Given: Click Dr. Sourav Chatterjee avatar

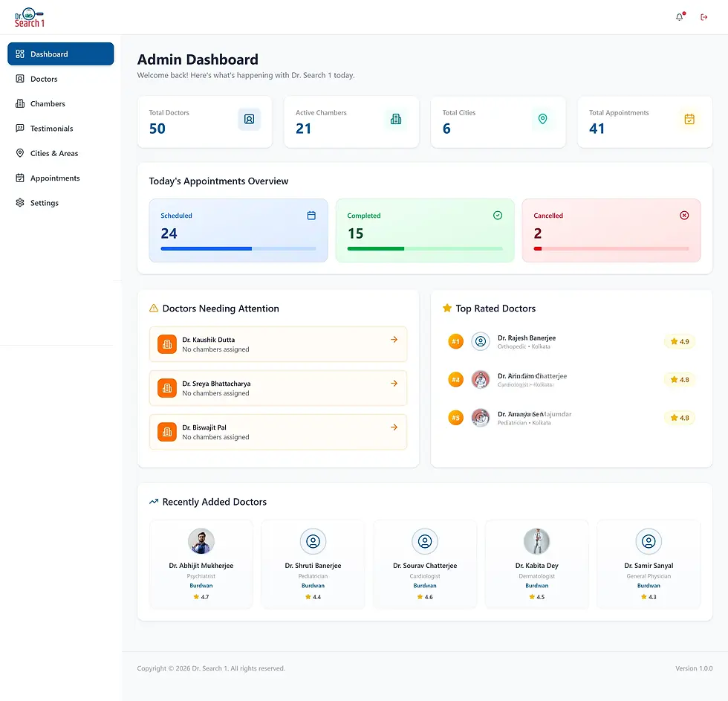Looking at the screenshot, I should tap(425, 541).
